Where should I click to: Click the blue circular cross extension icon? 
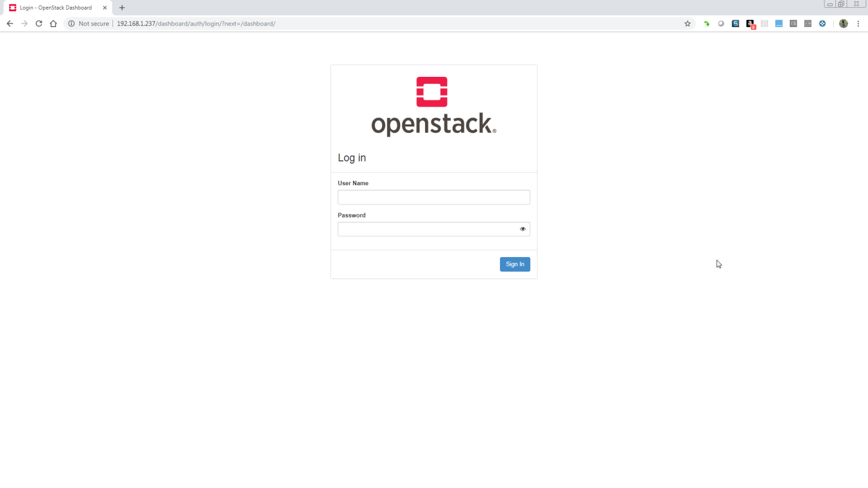coord(823,24)
